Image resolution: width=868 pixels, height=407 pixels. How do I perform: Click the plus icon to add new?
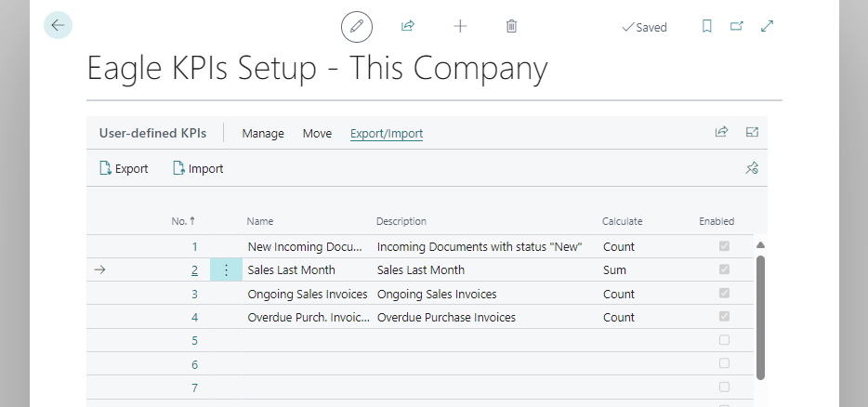point(460,27)
